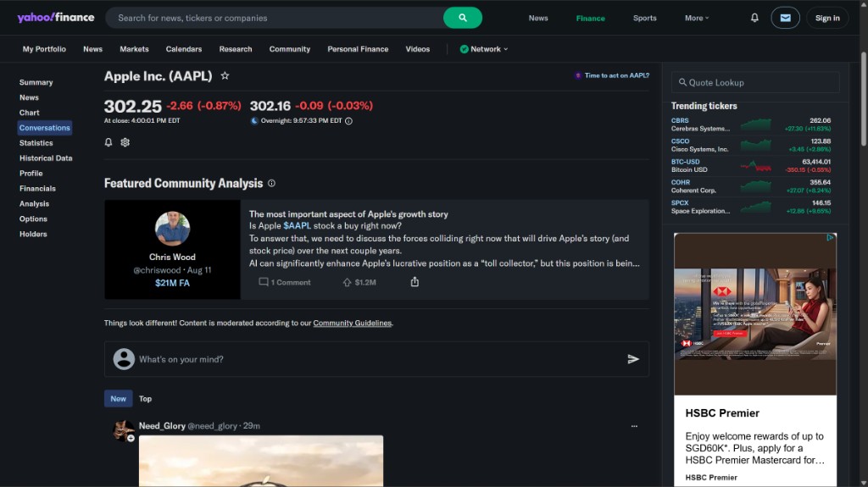Go to Sports in top header

(x=645, y=18)
